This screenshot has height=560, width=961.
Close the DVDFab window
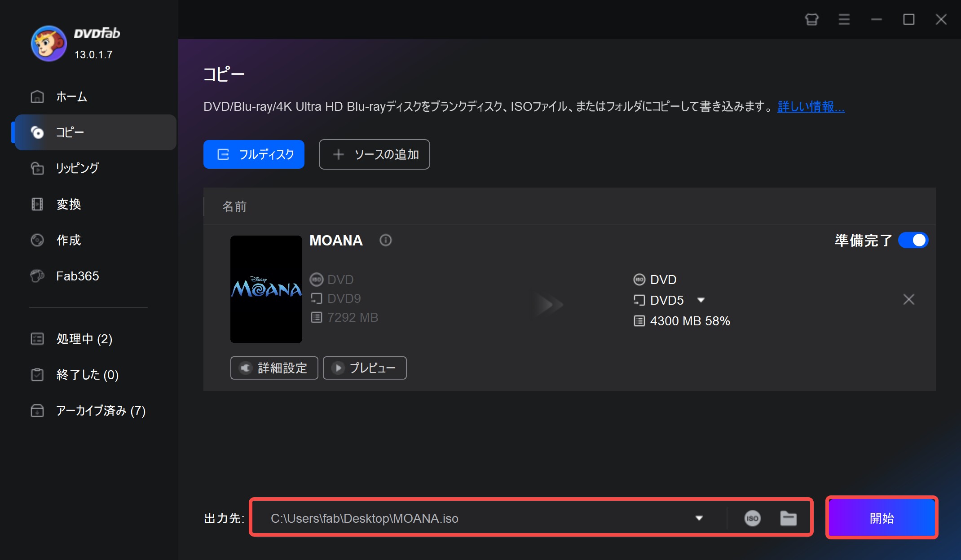941,19
